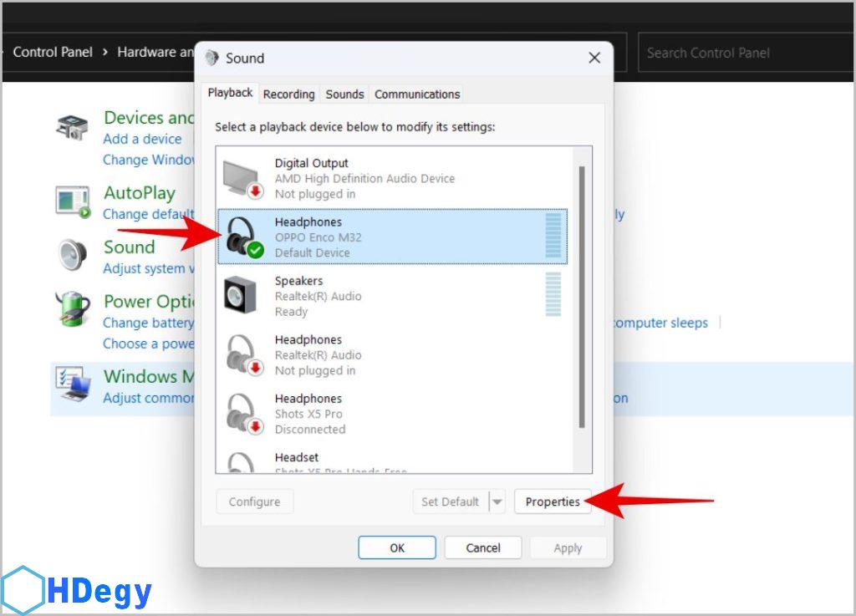Select the Digital Output device icon

click(x=243, y=178)
